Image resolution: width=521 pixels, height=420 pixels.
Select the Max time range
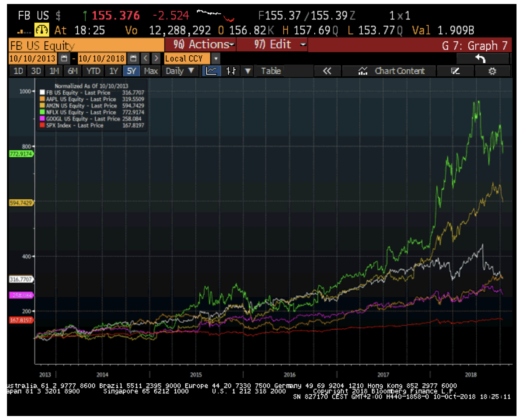[151, 71]
